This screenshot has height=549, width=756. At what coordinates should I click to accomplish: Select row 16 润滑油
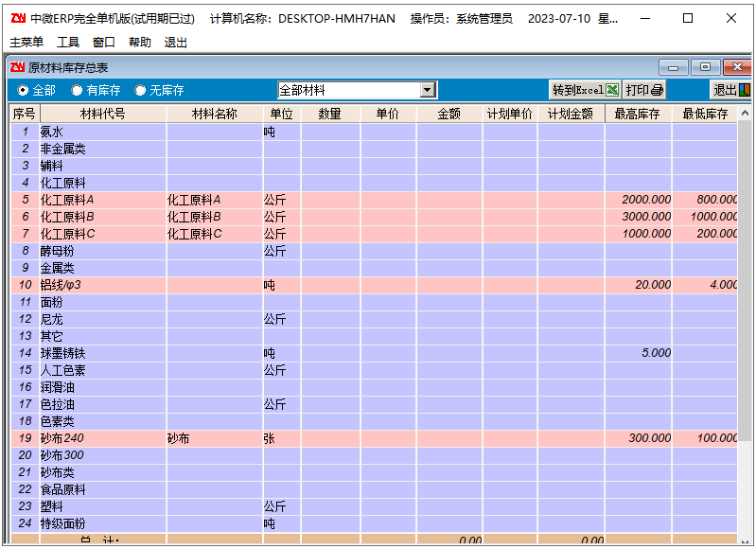pyautogui.click(x=374, y=387)
